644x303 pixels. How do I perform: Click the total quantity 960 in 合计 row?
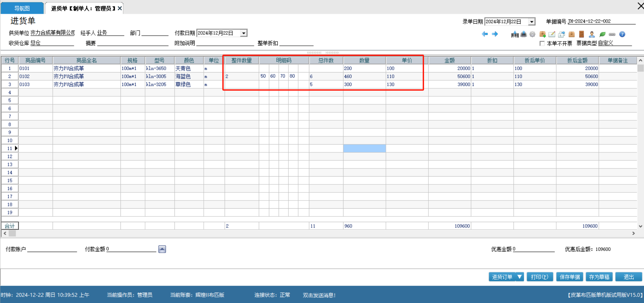(364, 226)
